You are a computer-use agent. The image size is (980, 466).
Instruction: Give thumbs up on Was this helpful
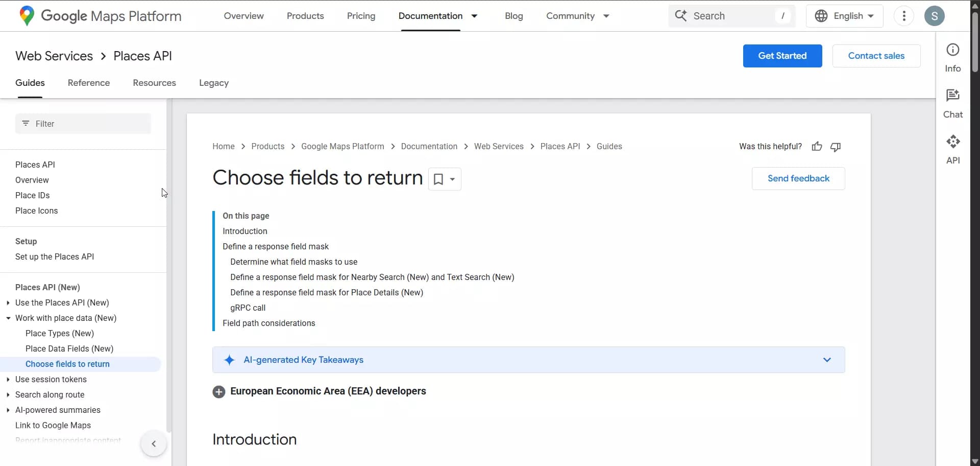[x=817, y=147]
